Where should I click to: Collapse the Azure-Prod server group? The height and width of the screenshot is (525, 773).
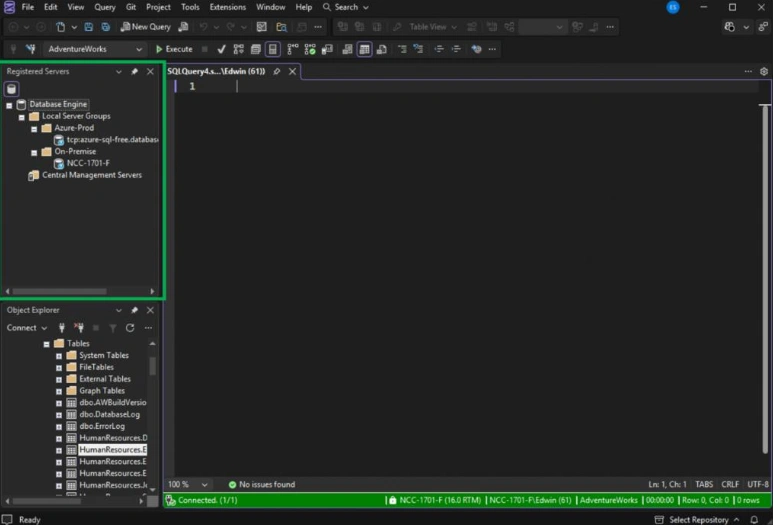pos(34,129)
